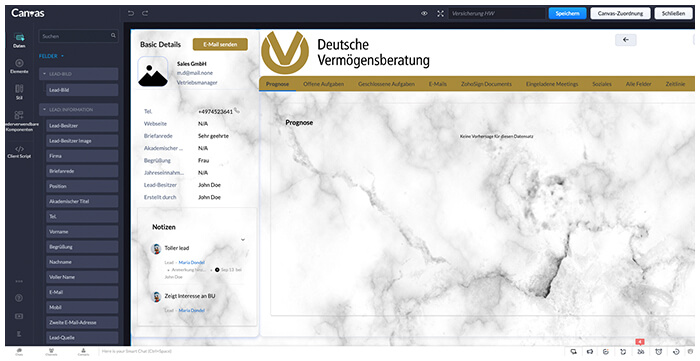Toggle preview with the eye icon
This screenshot has height=361, width=700.
(x=424, y=13)
